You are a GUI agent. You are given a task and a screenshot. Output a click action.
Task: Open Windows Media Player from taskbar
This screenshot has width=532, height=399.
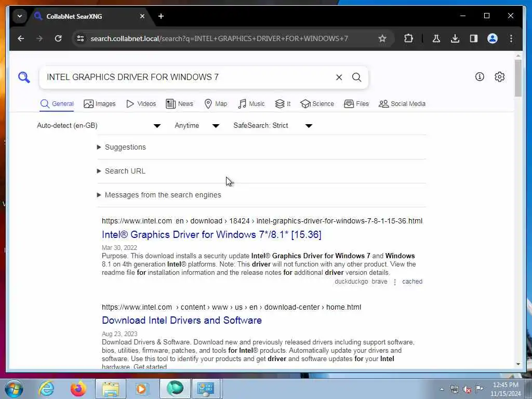[x=141, y=389]
